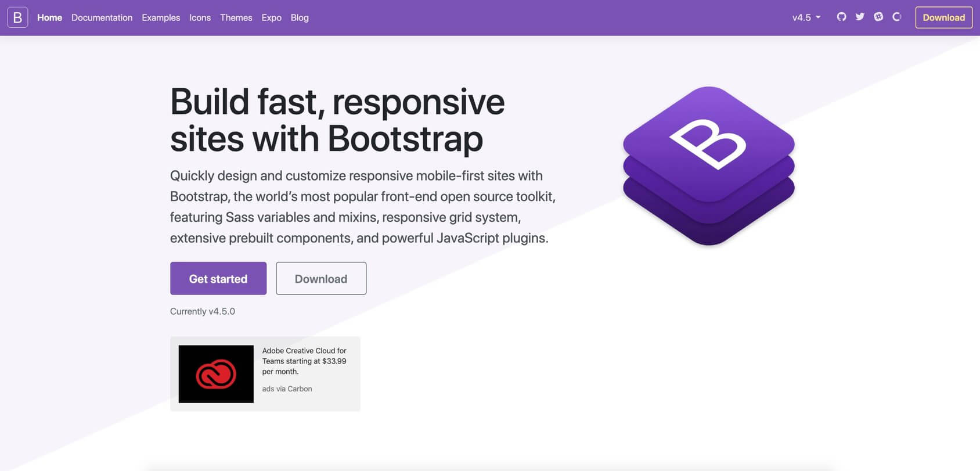Open Documentation in the navbar
Screen dimensions: 980x471
tap(102, 17)
